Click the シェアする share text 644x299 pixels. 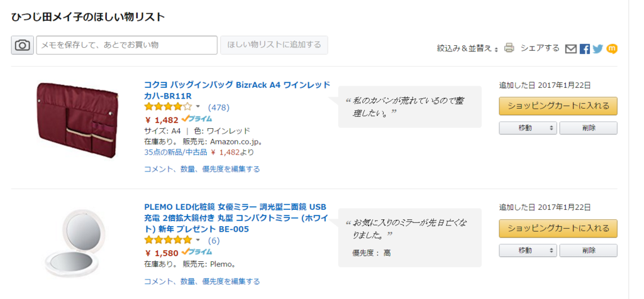point(540,48)
